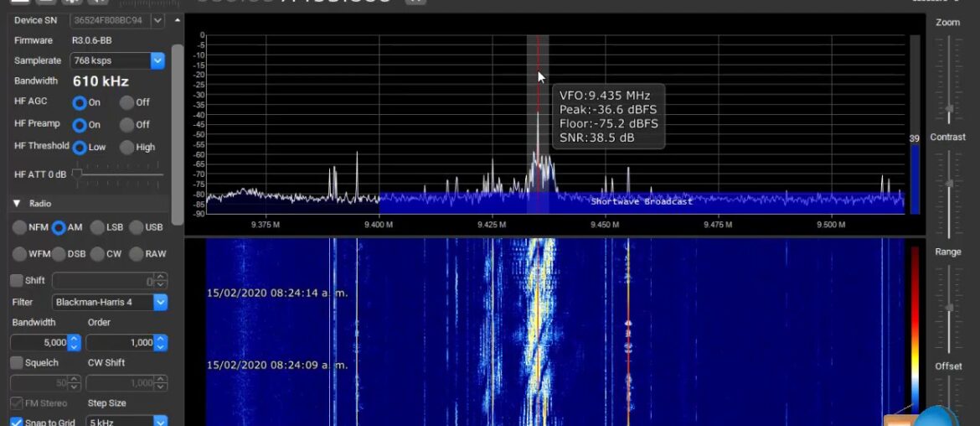Select High HF Threshold
Image resolution: width=980 pixels, height=426 pixels.
[126, 148]
